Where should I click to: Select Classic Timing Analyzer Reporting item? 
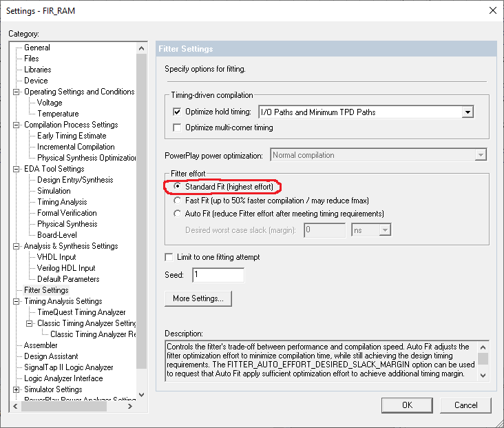[93, 334]
